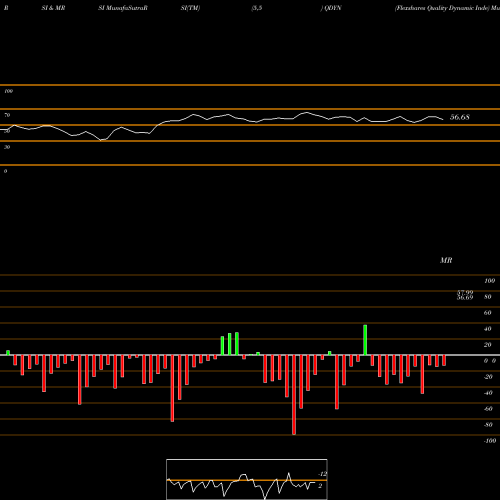Click the QDYN ticker symbol in header
This screenshot has height=500, width=500.
pyautogui.click(x=333, y=8)
